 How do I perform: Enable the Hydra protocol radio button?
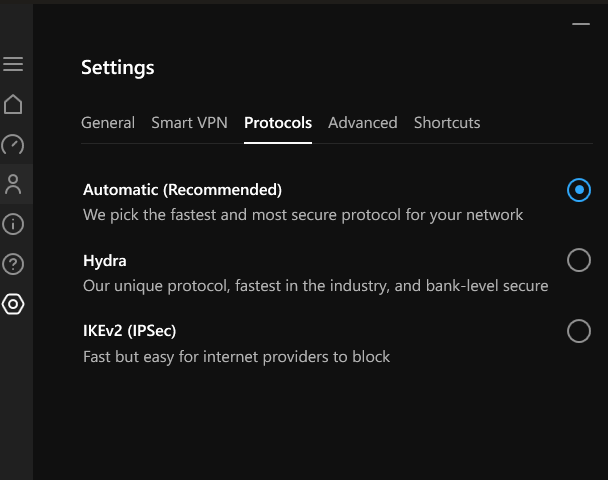(x=578, y=261)
